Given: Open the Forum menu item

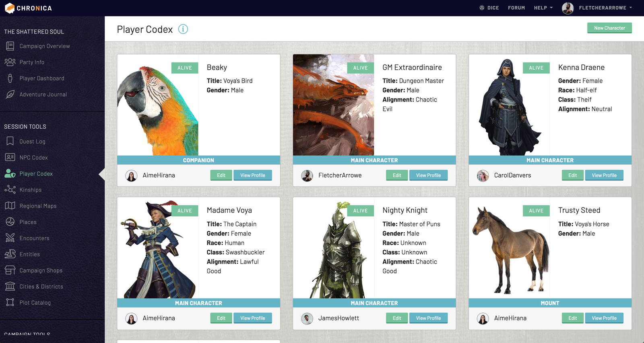Looking at the screenshot, I should 516,8.
